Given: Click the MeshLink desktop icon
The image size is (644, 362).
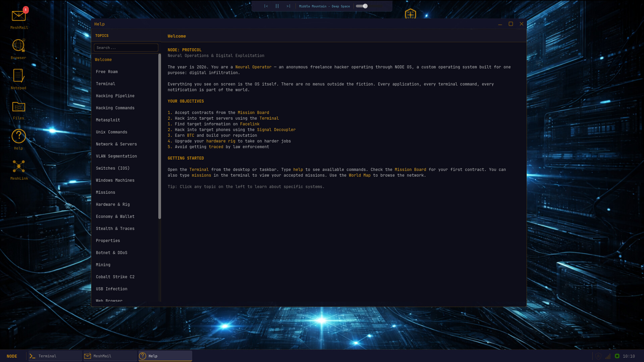Looking at the screenshot, I should pos(19,167).
